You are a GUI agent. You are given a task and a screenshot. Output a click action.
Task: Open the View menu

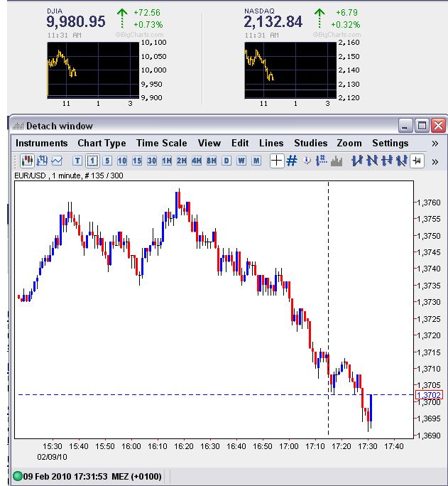(x=209, y=144)
